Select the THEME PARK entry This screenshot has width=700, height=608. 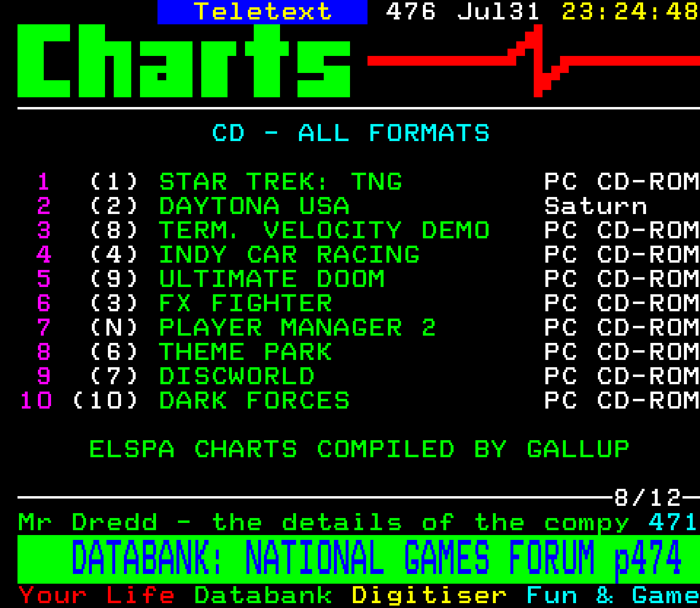click(x=245, y=352)
